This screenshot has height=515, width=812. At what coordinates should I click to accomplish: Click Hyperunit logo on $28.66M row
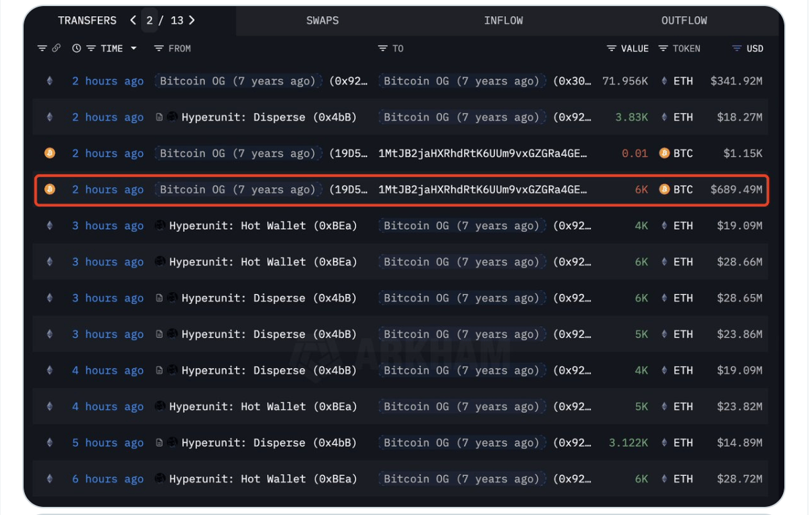point(160,262)
